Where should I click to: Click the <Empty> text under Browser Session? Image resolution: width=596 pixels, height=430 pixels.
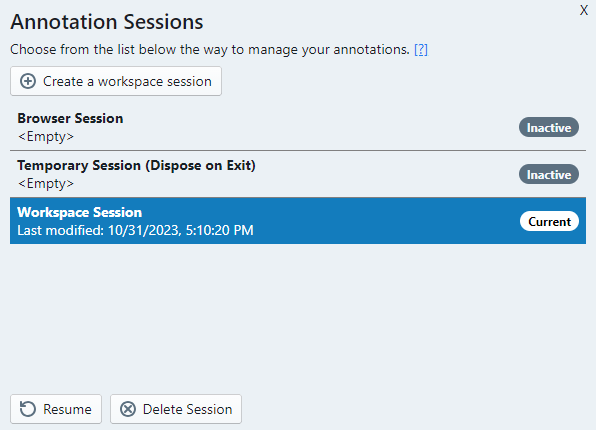(46, 136)
